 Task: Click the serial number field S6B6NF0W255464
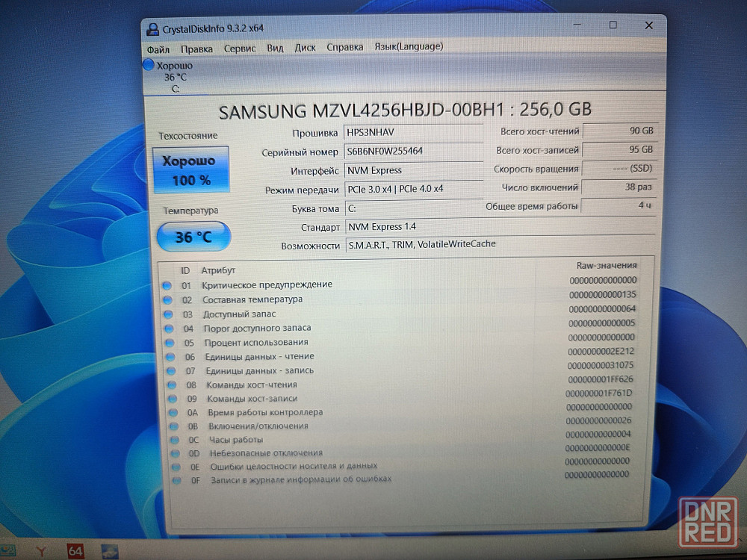pos(414,152)
